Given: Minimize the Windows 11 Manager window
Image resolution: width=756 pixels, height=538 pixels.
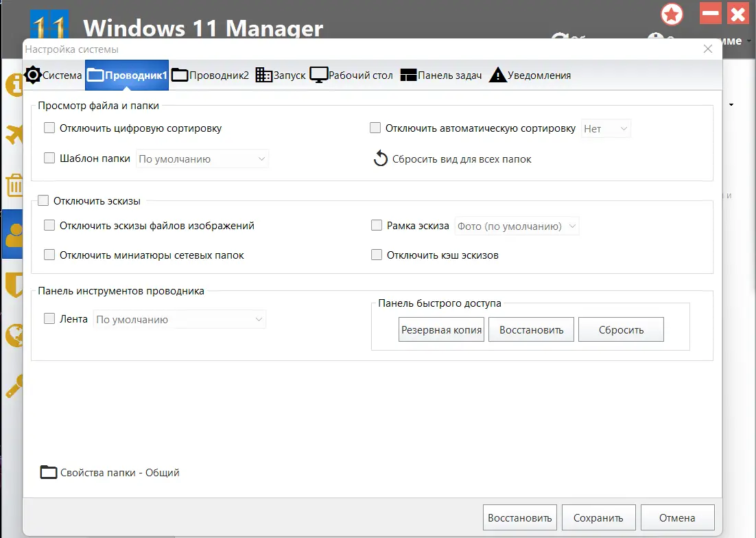Looking at the screenshot, I should coord(710,14).
